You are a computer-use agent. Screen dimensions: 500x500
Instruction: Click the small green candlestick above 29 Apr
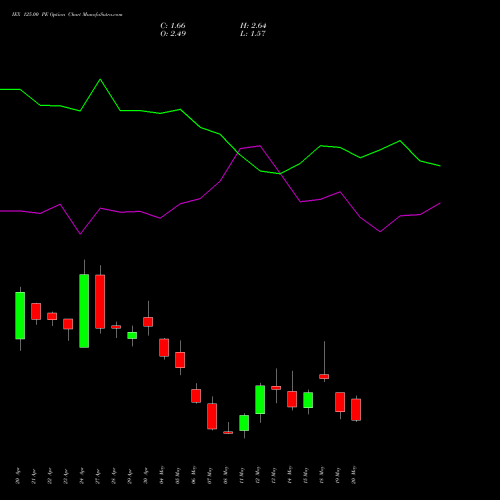click(x=132, y=335)
